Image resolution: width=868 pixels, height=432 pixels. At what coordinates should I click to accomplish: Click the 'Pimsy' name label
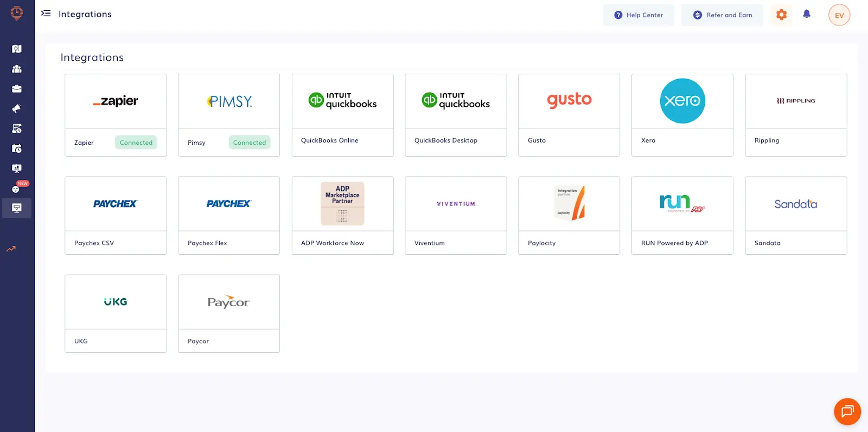[x=196, y=143]
